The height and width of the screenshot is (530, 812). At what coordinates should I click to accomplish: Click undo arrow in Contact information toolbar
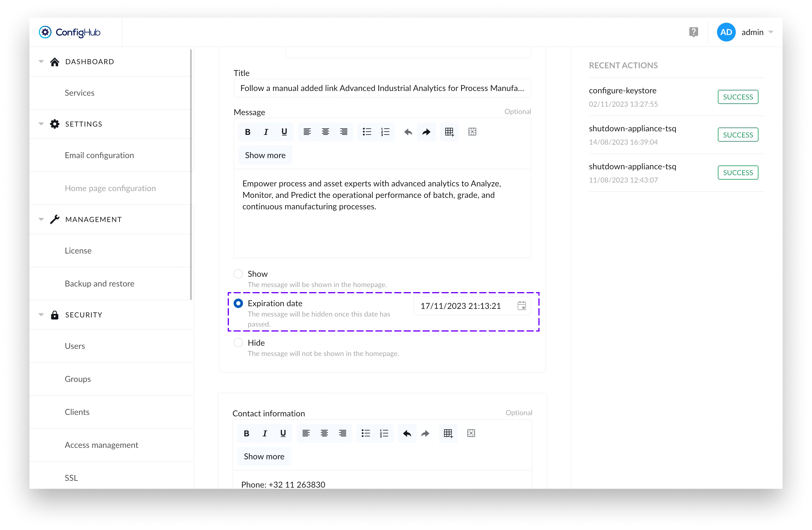pyautogui.click(x=407, y=433)
